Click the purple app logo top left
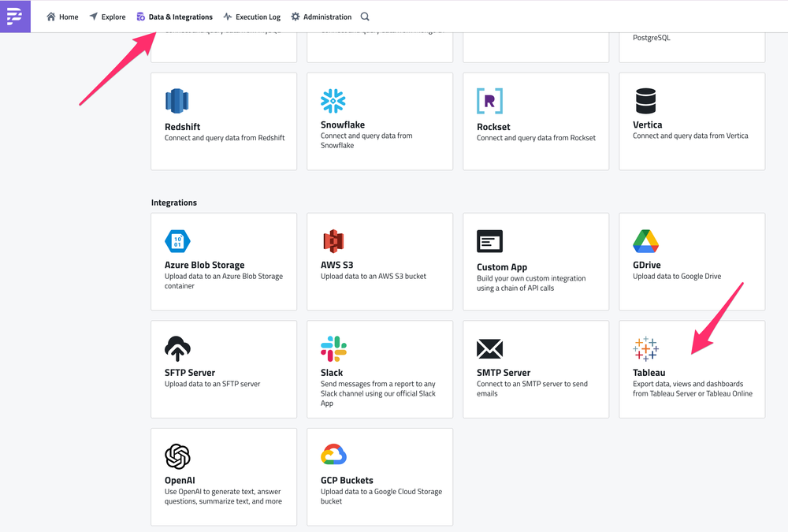This screenshot has width=788, height=532. [x=15, y=16]
